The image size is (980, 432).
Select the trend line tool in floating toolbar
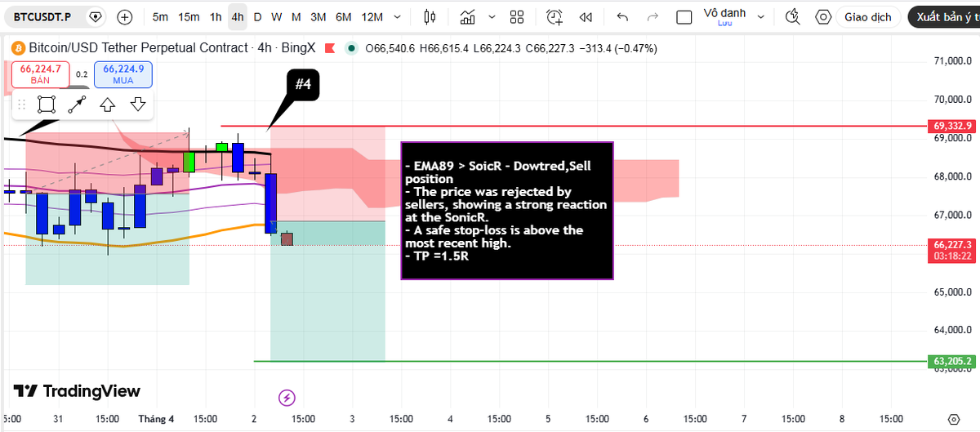point(77,104)
